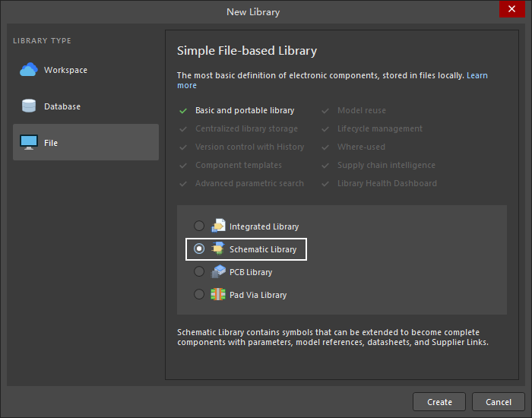Select the PCB Library radio button
Image resolution: width=532 pixels, height=418 pixels.
(199, 272)
